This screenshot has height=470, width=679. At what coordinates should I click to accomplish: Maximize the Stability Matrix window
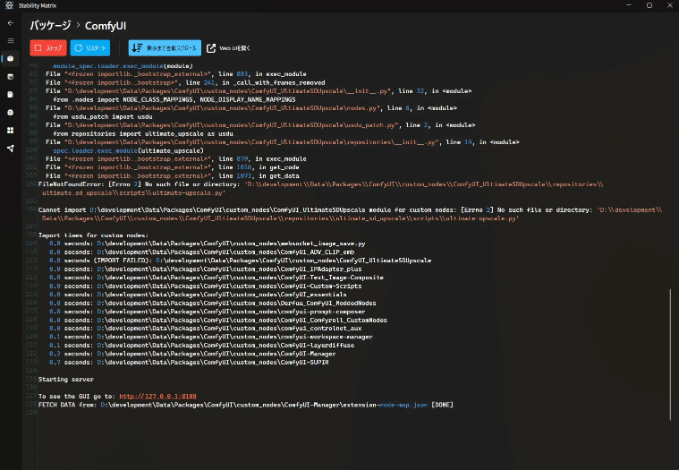649,5
